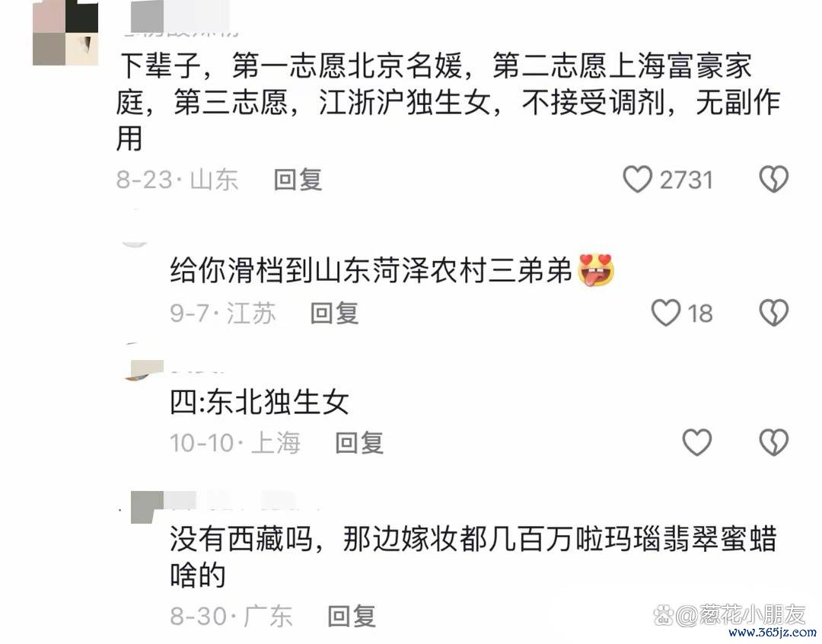Like the 山东菏泽 comment with 18 likes
The width and height of the screenshot is (822, 644).
click(665, 313)
